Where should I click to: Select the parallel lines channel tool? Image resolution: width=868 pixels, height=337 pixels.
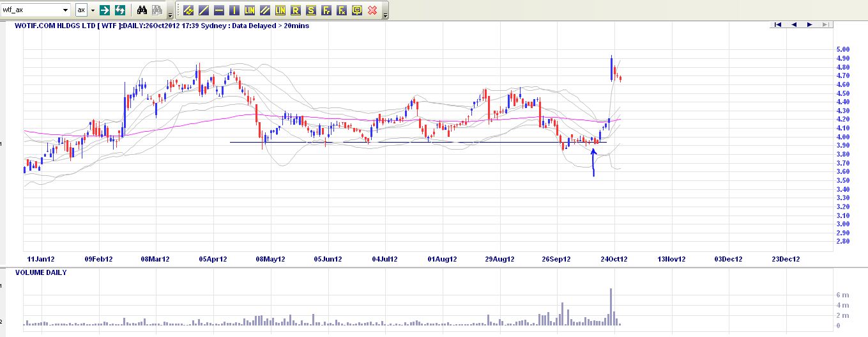click(x=265, y=10)
